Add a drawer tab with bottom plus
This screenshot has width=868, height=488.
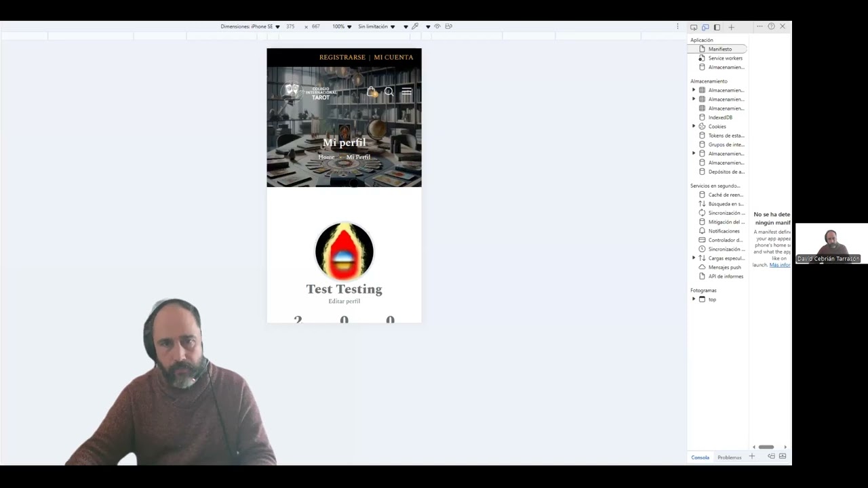coord(751,457)
